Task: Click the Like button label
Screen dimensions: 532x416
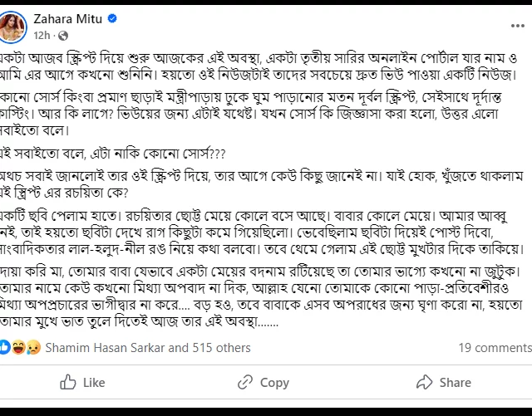Action: (94, 383)
